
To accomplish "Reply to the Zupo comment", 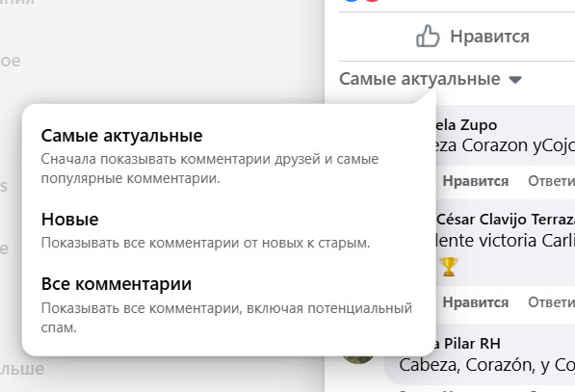I will click(x=551, y=181).
